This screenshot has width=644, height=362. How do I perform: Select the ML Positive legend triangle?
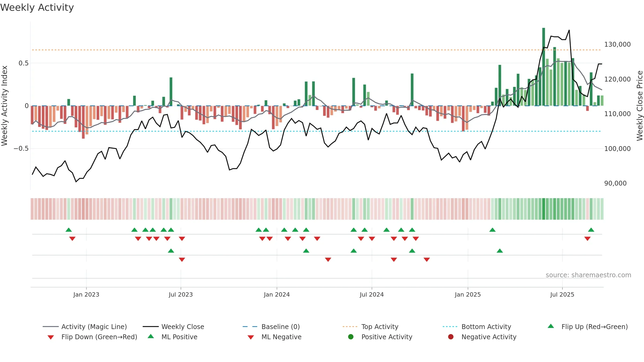coord(151,336)
